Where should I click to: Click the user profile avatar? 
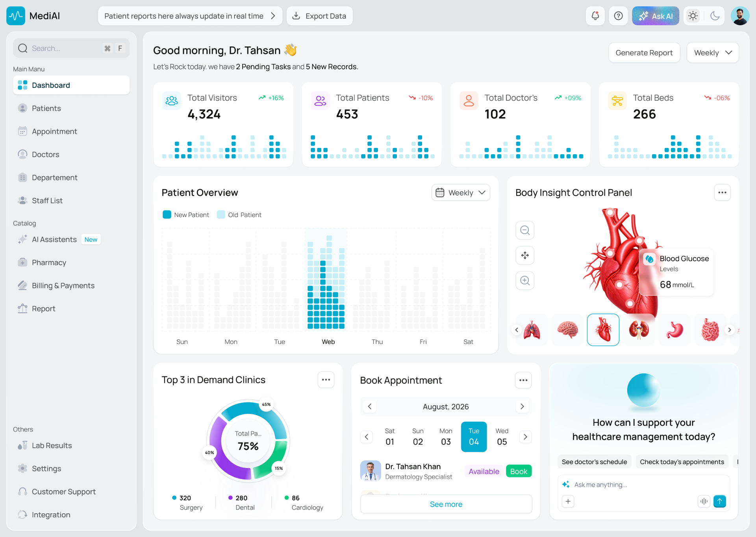740,16
